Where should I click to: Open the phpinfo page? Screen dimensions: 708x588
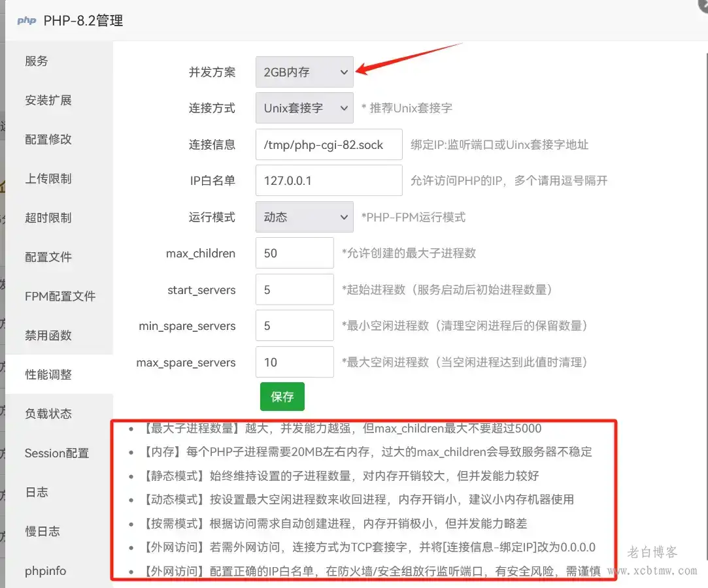(x=44, y=570)
